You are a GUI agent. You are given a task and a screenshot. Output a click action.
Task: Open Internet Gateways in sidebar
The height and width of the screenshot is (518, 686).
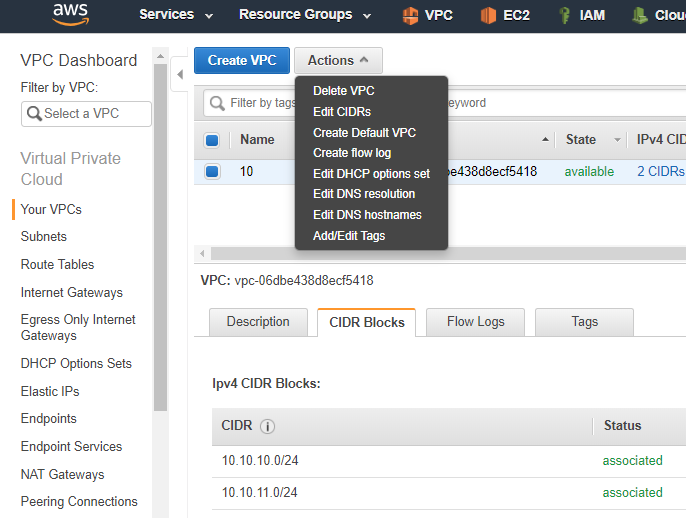point(72,292)
